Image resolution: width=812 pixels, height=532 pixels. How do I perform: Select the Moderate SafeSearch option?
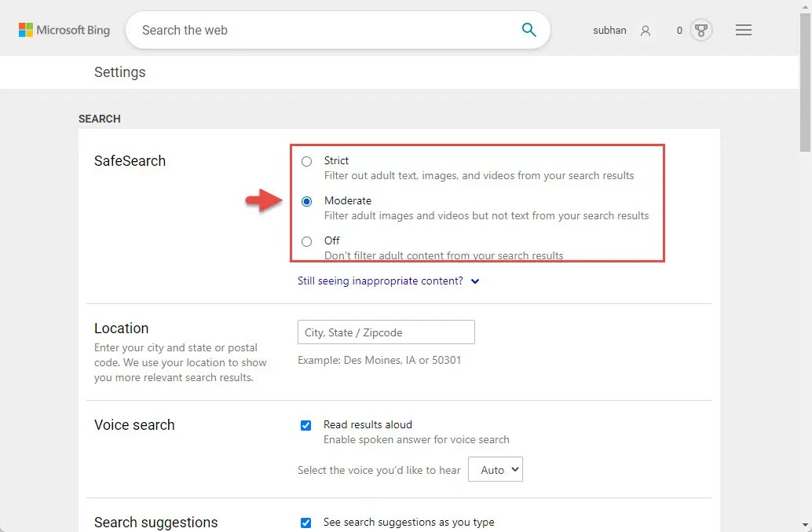click(307, 201)
